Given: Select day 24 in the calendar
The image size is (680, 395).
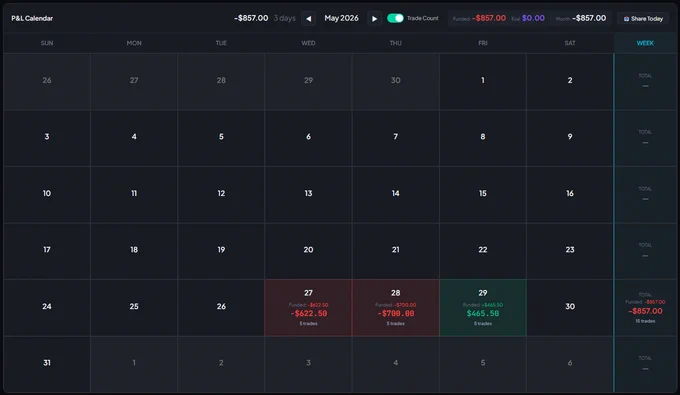Looking at the screenshot, I should [x=47, y=307].
